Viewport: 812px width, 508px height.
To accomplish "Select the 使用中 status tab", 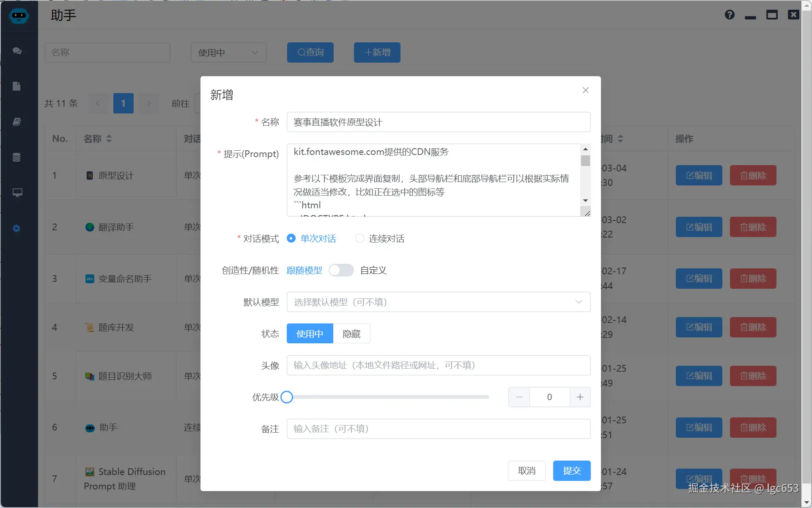I will (310, 334).
